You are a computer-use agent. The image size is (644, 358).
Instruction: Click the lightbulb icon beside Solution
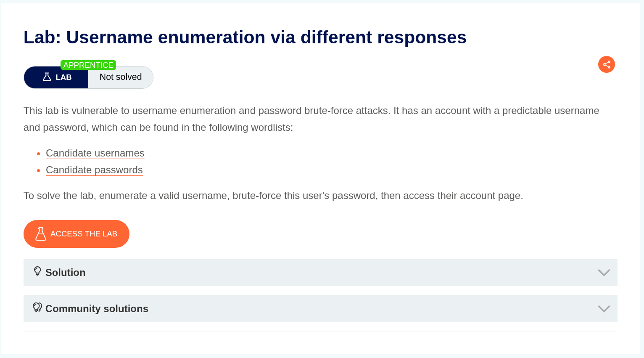coord(37,271)
